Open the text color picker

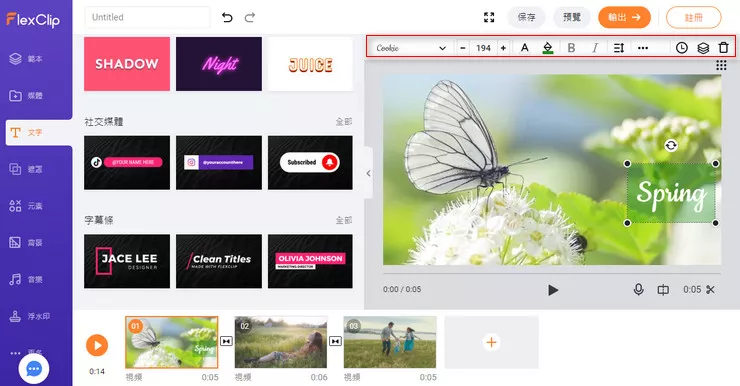[524, 48]
